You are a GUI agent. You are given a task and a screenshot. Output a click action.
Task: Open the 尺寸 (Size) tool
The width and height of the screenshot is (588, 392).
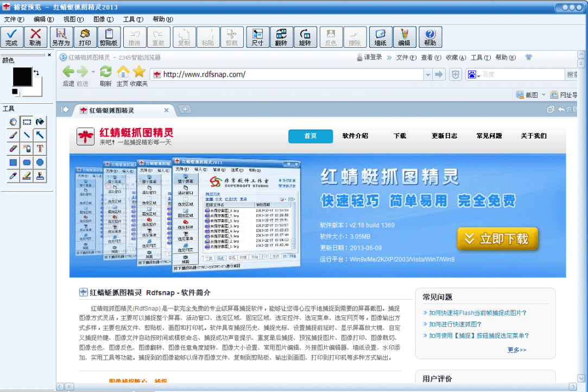(x=257, y=37)
